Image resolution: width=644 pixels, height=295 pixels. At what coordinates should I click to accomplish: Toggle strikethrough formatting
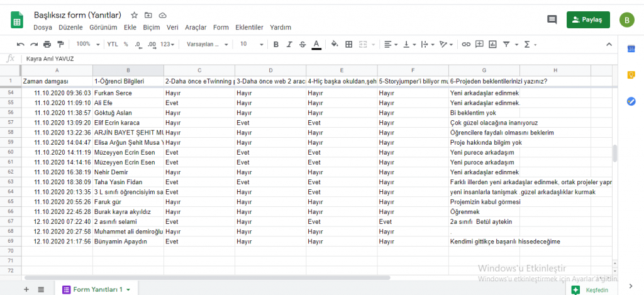(303, 44)
